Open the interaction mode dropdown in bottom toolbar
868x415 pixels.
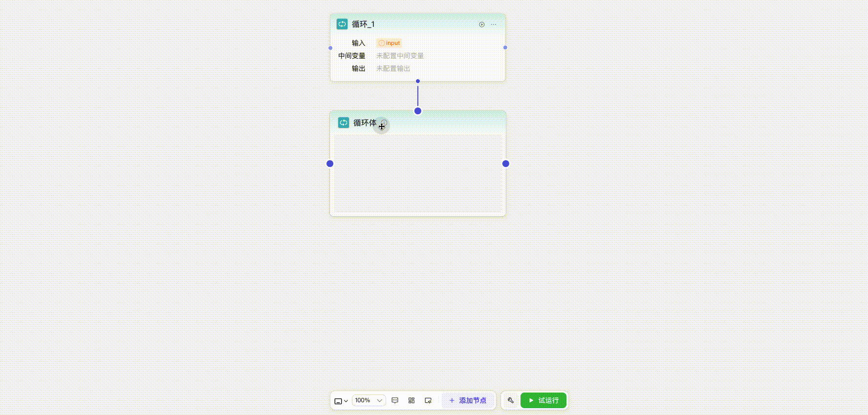[341, 401]
